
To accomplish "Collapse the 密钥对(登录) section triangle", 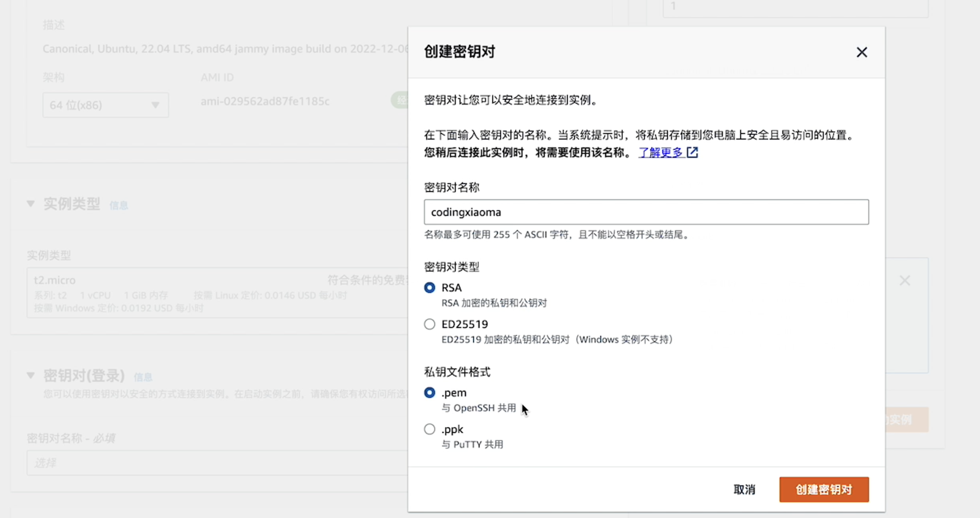I will click(31, 376).
